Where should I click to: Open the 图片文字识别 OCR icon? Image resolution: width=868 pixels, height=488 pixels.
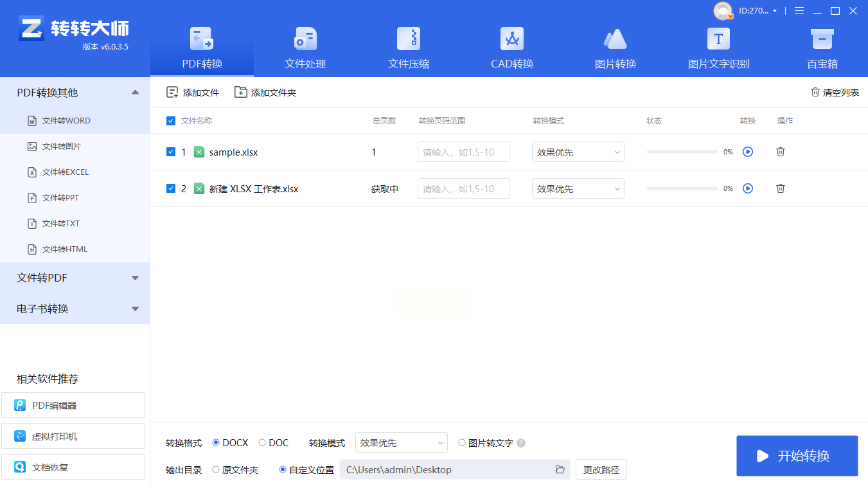[718, 39]
